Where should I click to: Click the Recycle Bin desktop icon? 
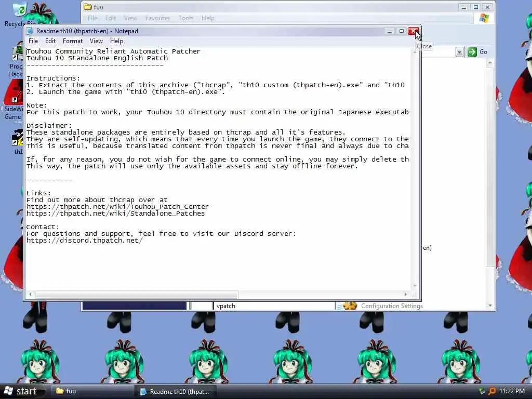coord(19,14)
